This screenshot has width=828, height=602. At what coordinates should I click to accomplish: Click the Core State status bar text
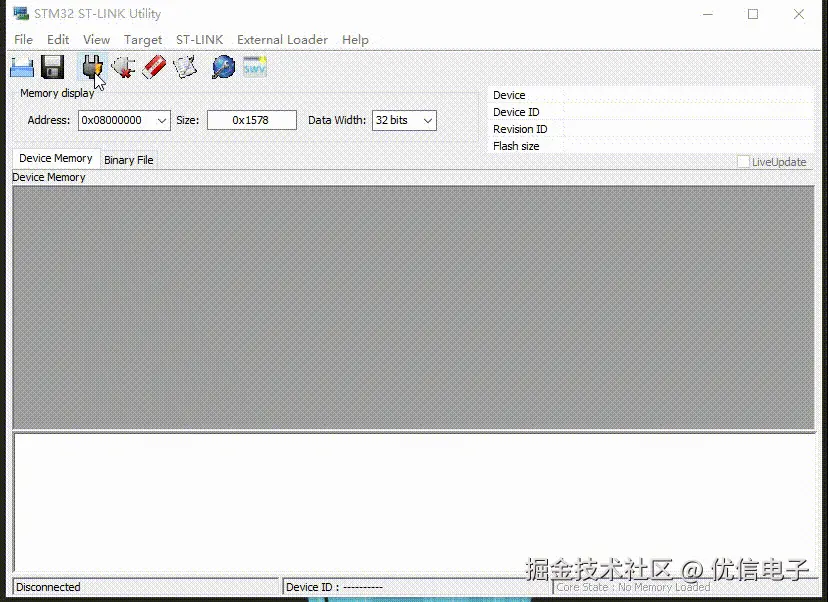(633, 587)
